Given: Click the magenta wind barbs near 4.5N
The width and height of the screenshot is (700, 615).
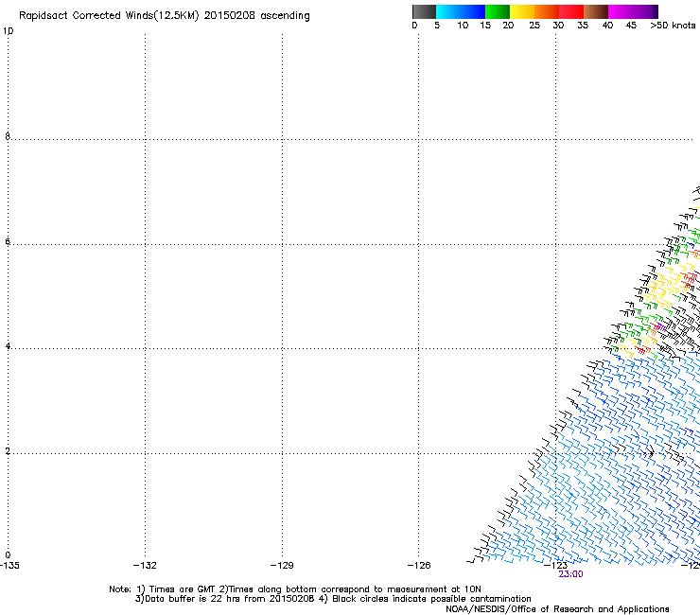Looking at the screenshot, I should point(660,327).
